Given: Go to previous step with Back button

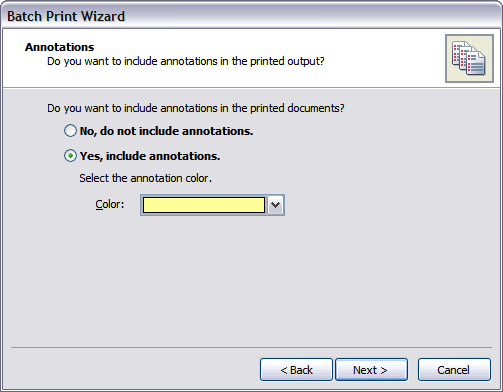Looking at the screenshot, I should pyautogui.click(x=296, y=369).
